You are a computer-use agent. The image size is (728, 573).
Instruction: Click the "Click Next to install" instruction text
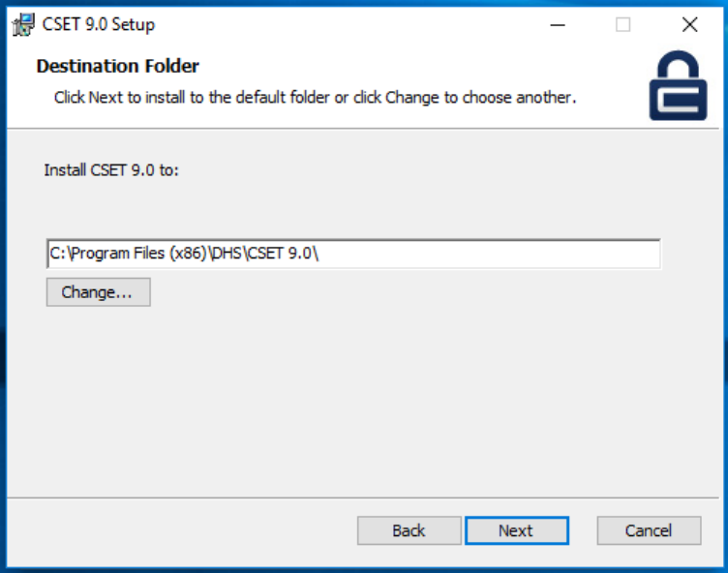pos(315,98)
